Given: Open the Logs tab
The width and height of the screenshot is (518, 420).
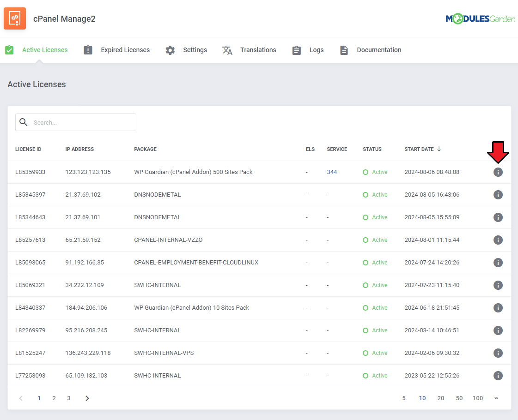Looking at the screenshot, I should point(317,50).
